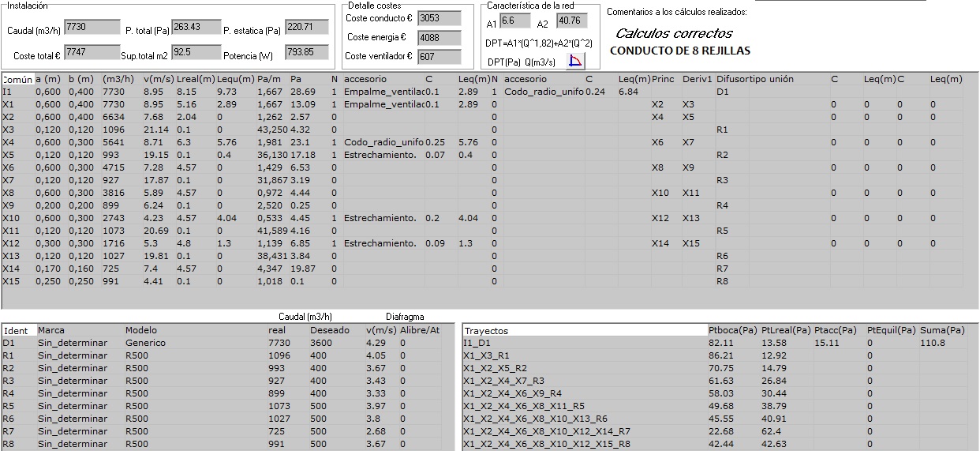Select the A2 coefficient field
The image size is (980, 451).
[x=571, y=21]
